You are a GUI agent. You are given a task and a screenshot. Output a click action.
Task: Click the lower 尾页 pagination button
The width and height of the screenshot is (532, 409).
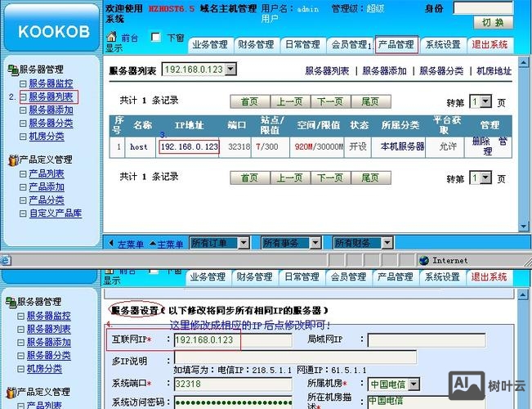click(x=371, y=178)
